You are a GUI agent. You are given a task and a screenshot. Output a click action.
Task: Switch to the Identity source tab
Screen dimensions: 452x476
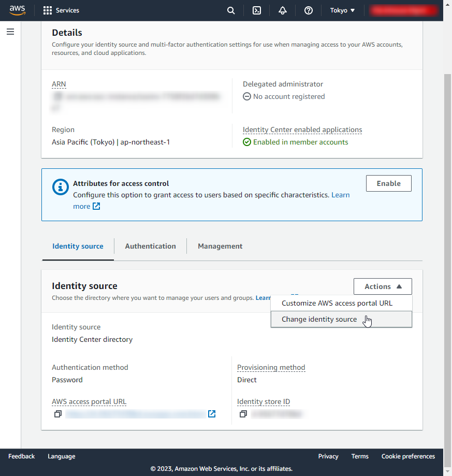click(x=78, y=246)
